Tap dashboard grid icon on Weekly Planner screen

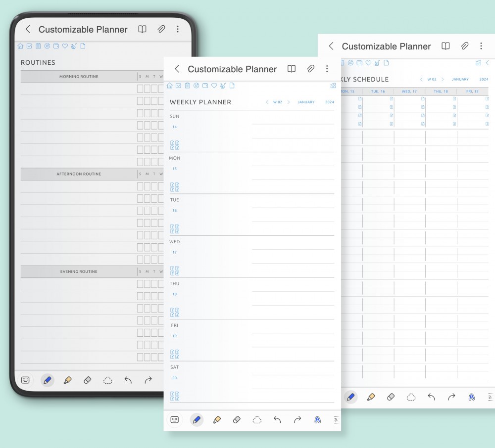(333, 86)
